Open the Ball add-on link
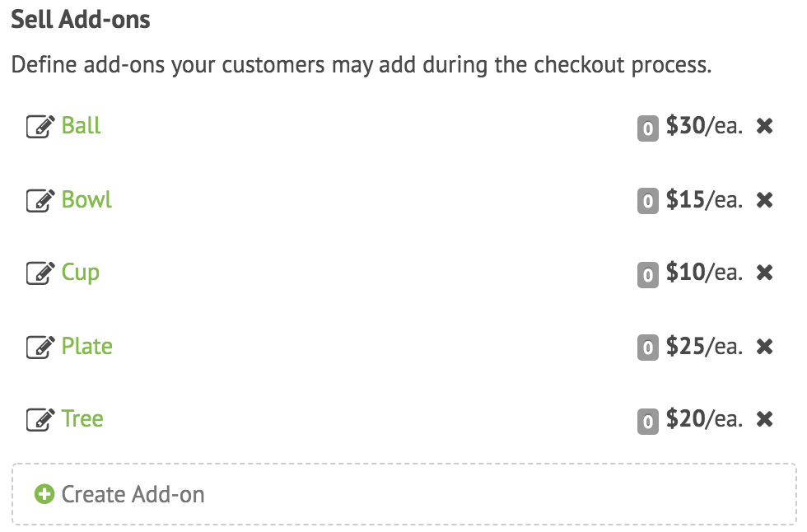This screenshot has height=532, width=807. (81, 125)
